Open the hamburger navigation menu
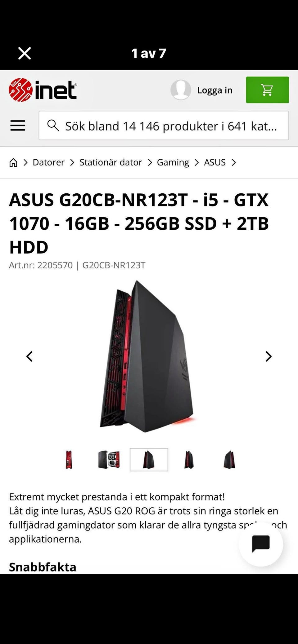The height and width of the screenshot is (644, 298). [18, 126]
